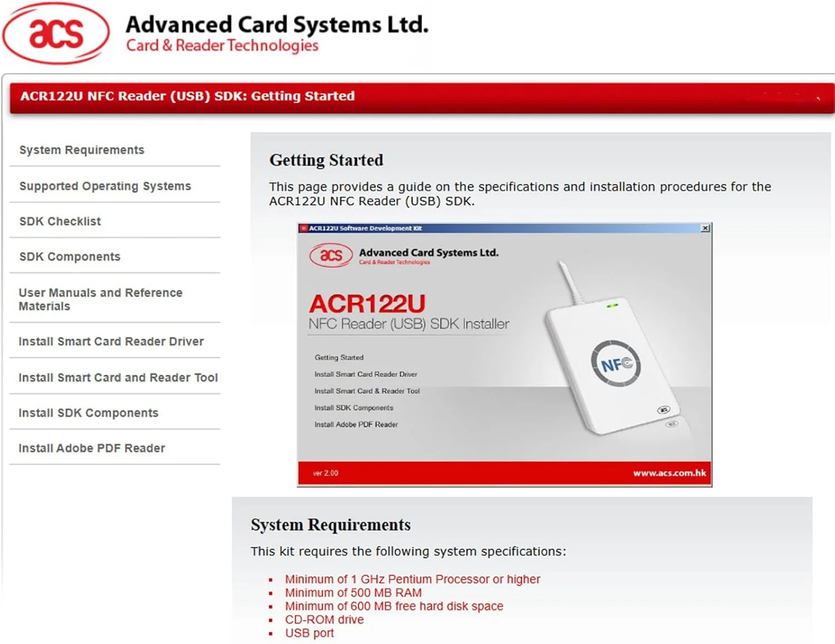Select SDK Checklist in the sidebar
This screenshot has height=644, width=835.
[59, 221]
